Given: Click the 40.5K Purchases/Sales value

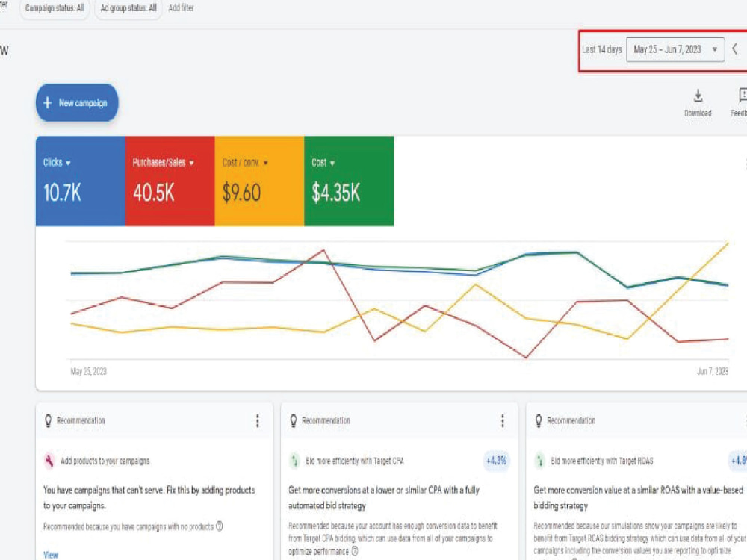Looking at the screenshot, I should pyautogui.click(x=154, y=193).
